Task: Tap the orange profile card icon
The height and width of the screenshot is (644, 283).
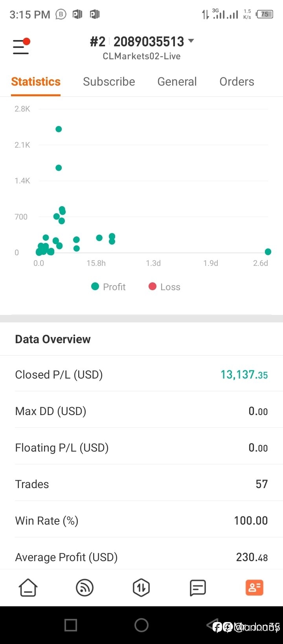Action: [x=254, y=588]
